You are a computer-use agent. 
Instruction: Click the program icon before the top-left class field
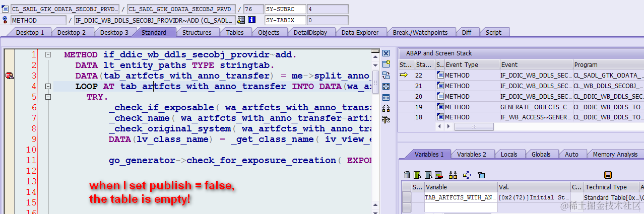6,9
